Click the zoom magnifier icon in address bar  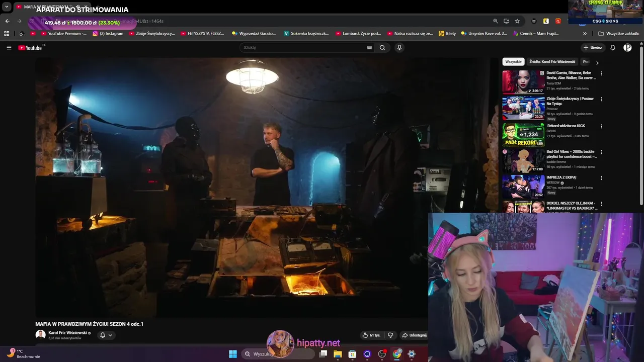pyautogui.click(x=496, y=21)
